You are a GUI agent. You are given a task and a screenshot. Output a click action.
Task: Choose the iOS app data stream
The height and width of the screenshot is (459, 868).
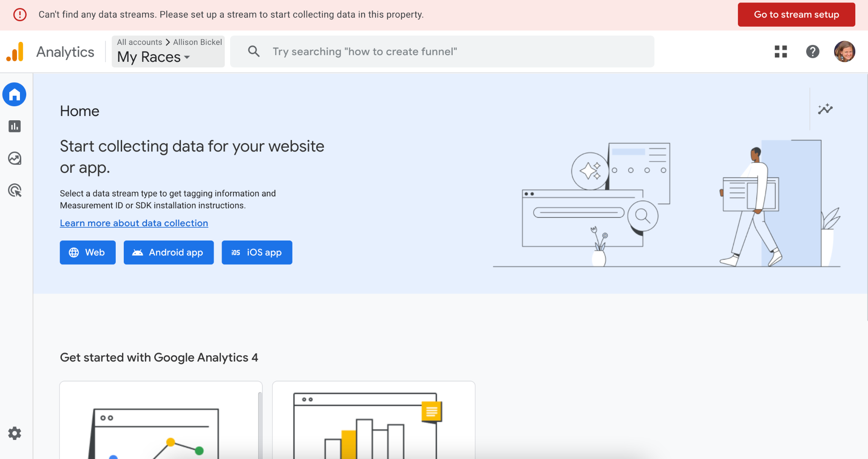point(257,252)
